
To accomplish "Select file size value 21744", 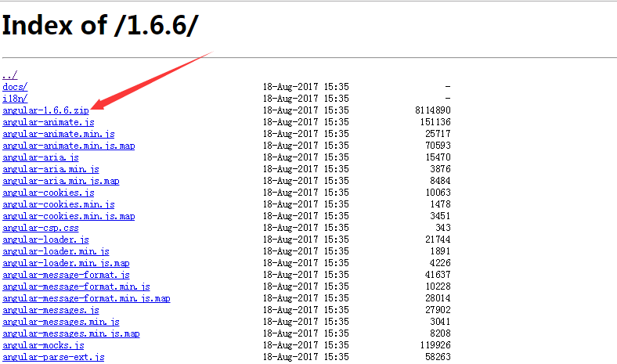I will [x=438, y=240].
